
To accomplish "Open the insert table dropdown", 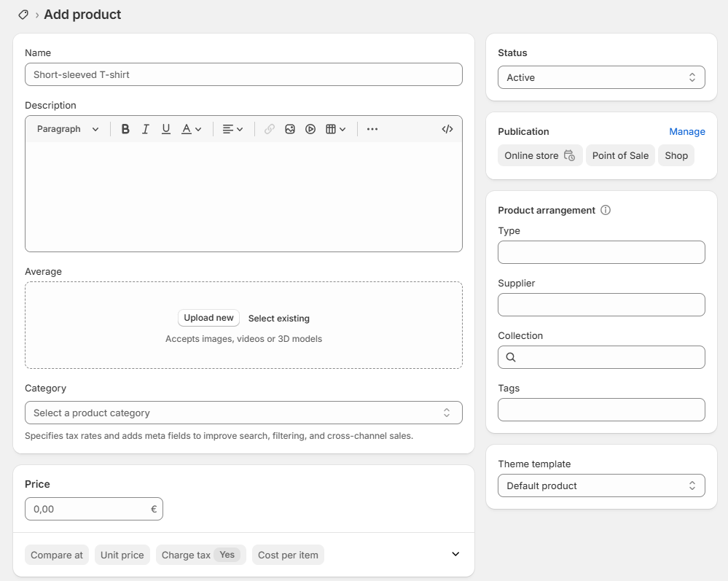I will [335, 129].
